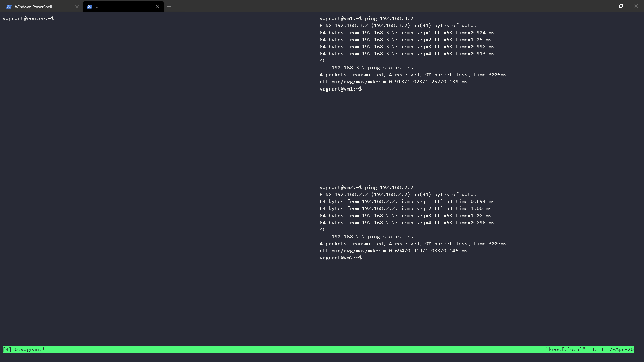Open the new-tab profile dropdown
Screen dimensions: 644x362
tap(180, 7)
